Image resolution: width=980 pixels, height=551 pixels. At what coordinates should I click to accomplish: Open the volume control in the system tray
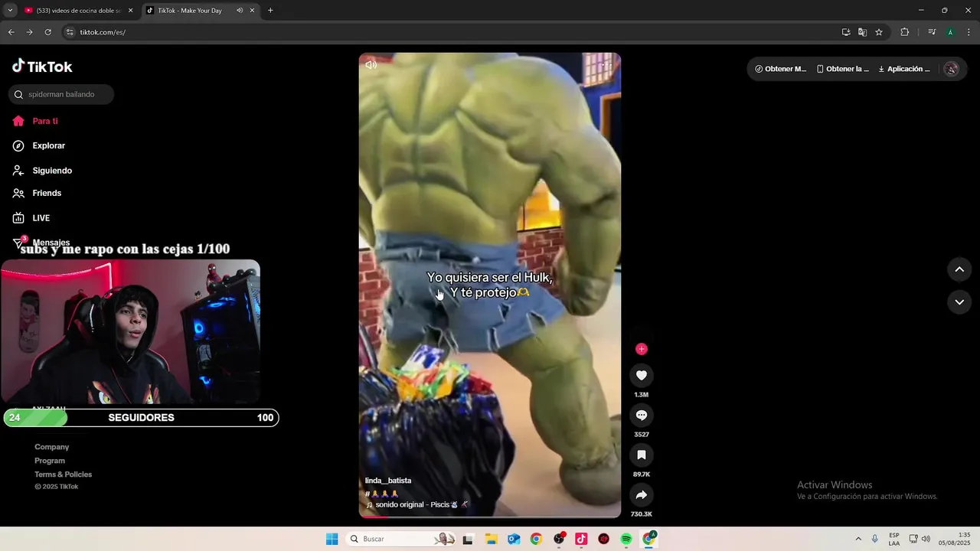click(926, 539)
